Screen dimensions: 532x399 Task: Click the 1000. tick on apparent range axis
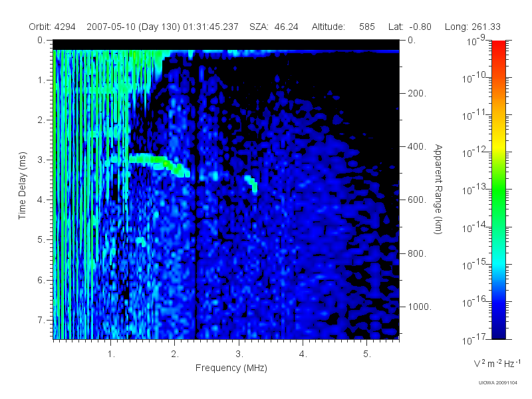(420, 307)
